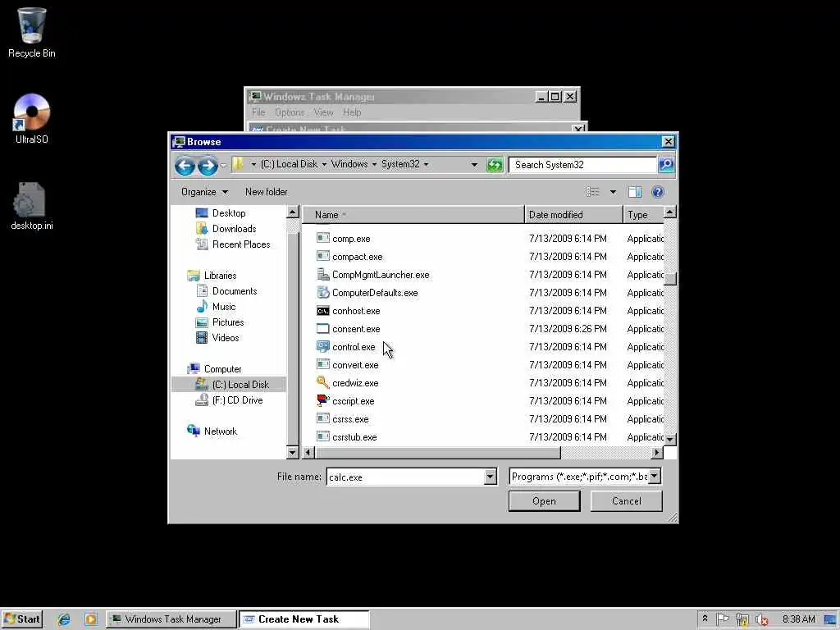Select Network in navigation pane

tap(220, 431)
